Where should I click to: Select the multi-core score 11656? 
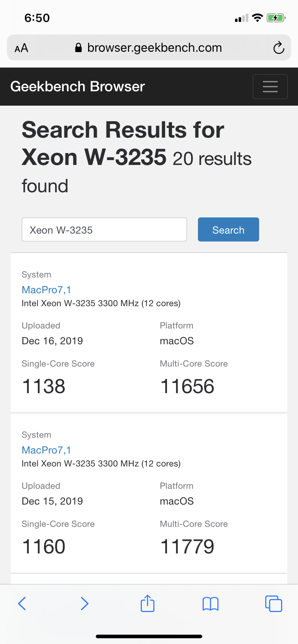pos(187,386)
